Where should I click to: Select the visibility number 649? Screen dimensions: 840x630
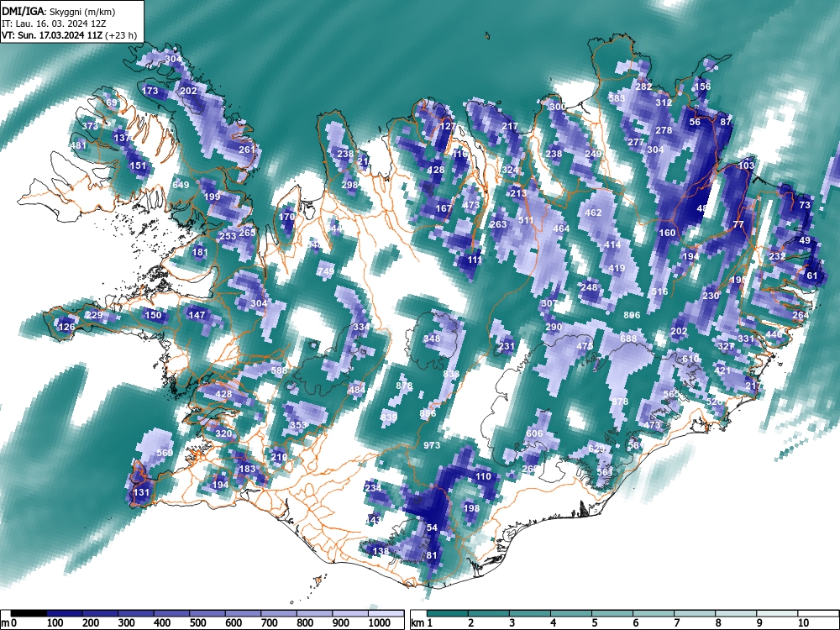[x=181, y=185]
